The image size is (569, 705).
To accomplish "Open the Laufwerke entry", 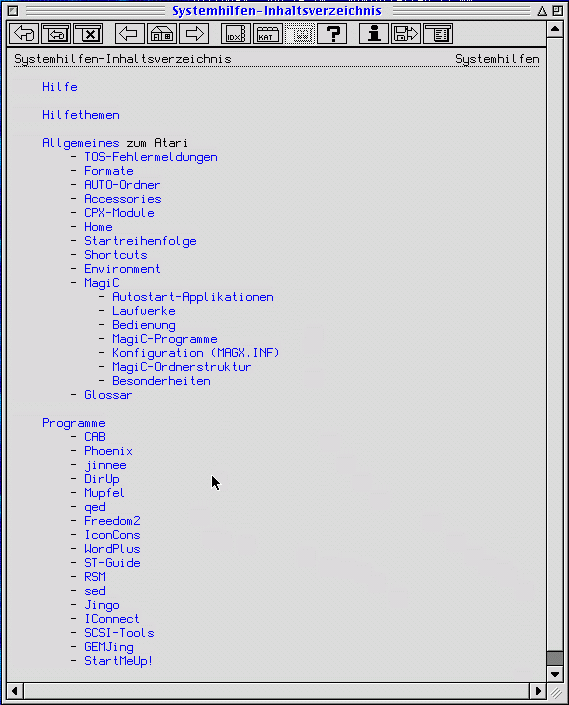I will tap(144, 311).
